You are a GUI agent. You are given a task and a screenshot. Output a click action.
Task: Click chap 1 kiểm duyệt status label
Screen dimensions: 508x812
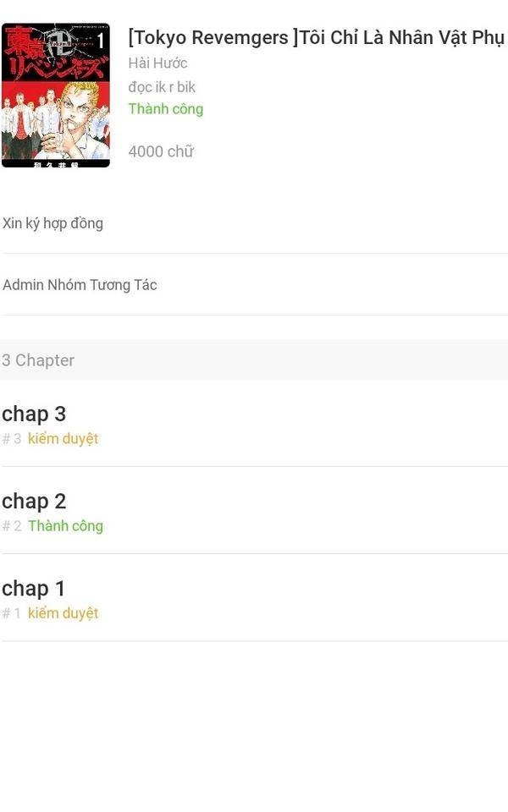click(63, 613)
